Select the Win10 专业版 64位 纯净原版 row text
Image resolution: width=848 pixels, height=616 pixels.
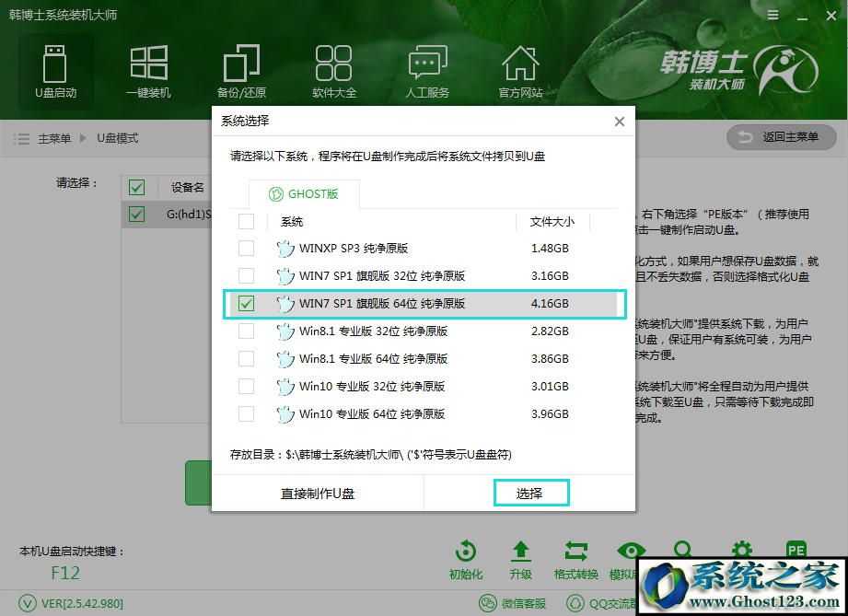coord(372,413)
